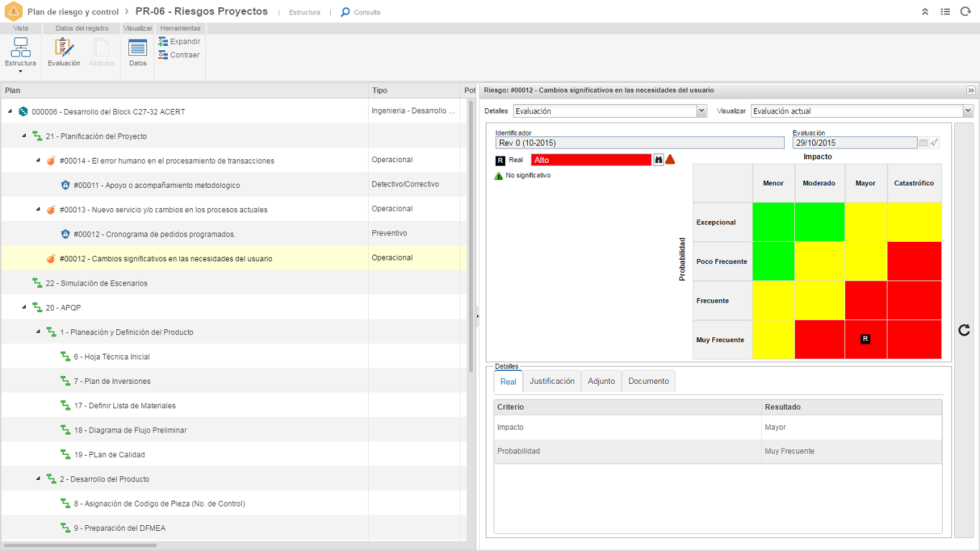Viewport: 980px width, 551px height.
Task: Click the Contraer tree icon
Action: [179, 55]
